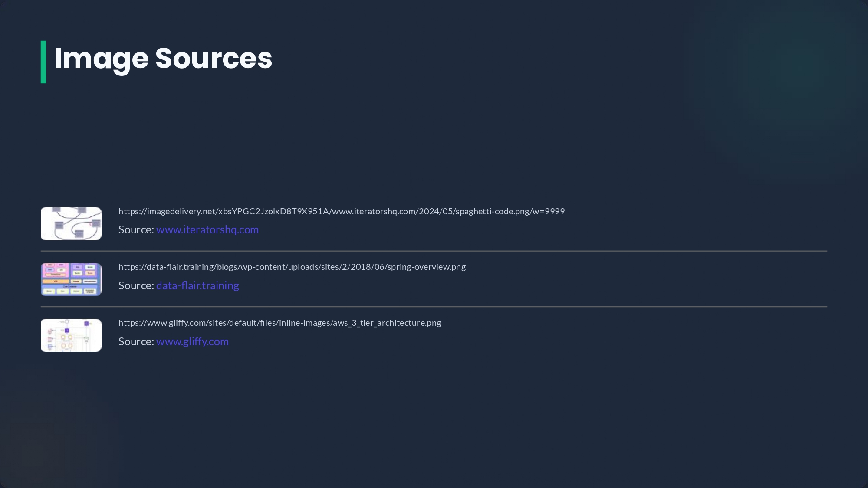Select the Image Sources slide title
The height and width of the screenshot is (488, 868).
pyautogui.click(x=163, y=58)
